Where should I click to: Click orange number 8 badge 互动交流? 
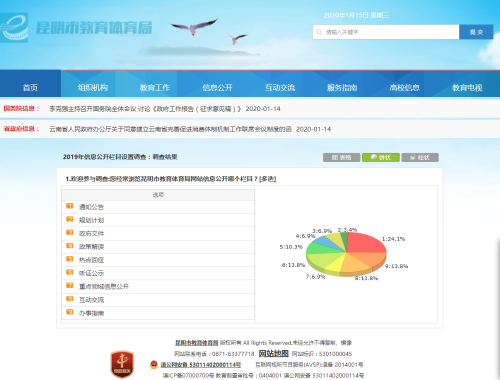(70, 299)
